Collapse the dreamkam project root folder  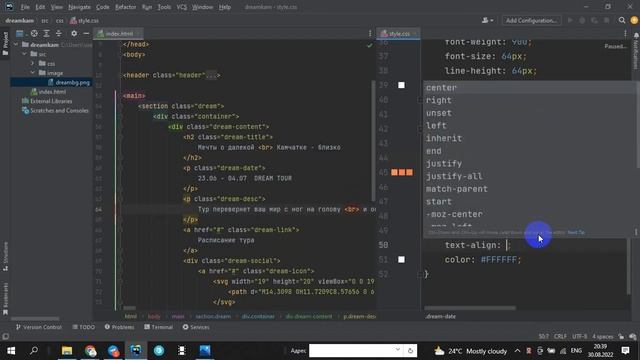[16, 44]
